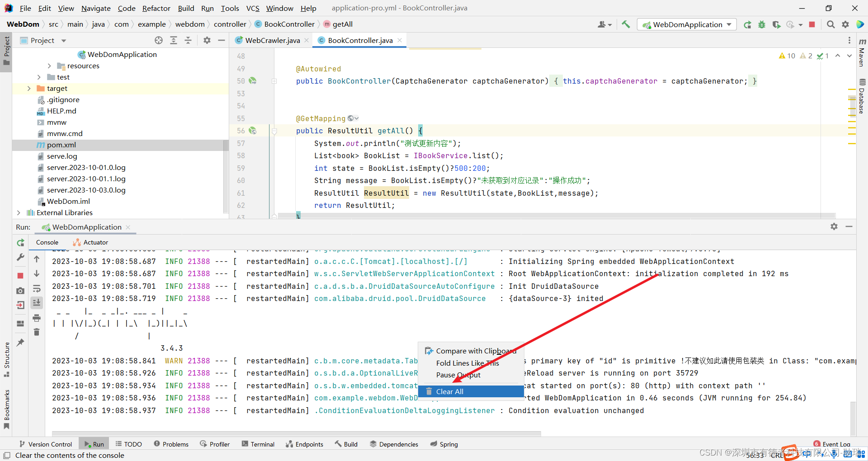Click BookController breadcrumb in navigation bar
The image size is (868, 461).
coord(284,24)
